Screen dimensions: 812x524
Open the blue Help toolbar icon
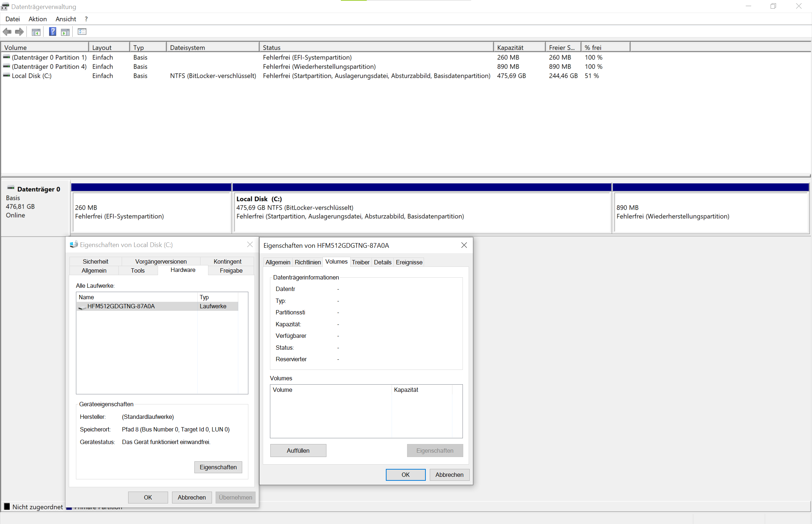(x=53, y=32)
